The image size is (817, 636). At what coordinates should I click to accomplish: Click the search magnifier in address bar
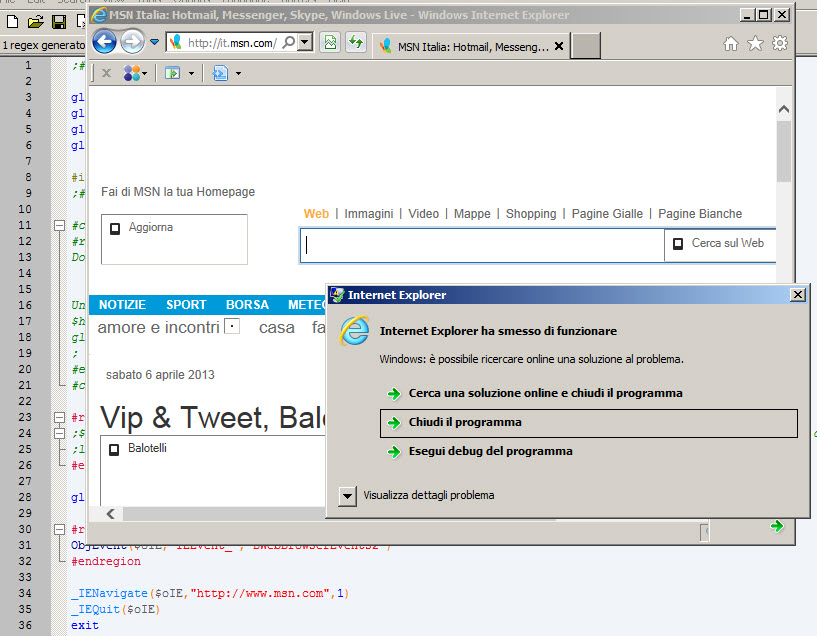point(288,42)
